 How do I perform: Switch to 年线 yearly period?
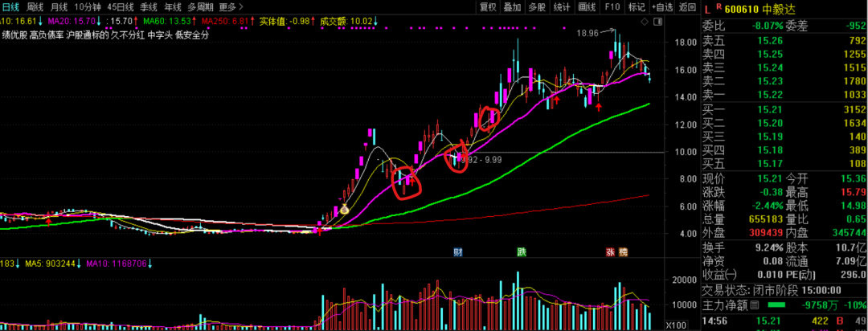tap(172, 7)
